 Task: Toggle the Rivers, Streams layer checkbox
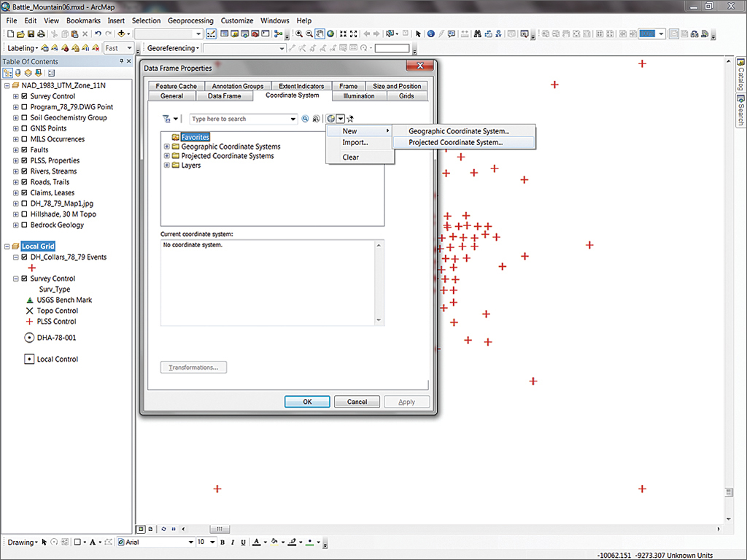click(x=24, y=171)
